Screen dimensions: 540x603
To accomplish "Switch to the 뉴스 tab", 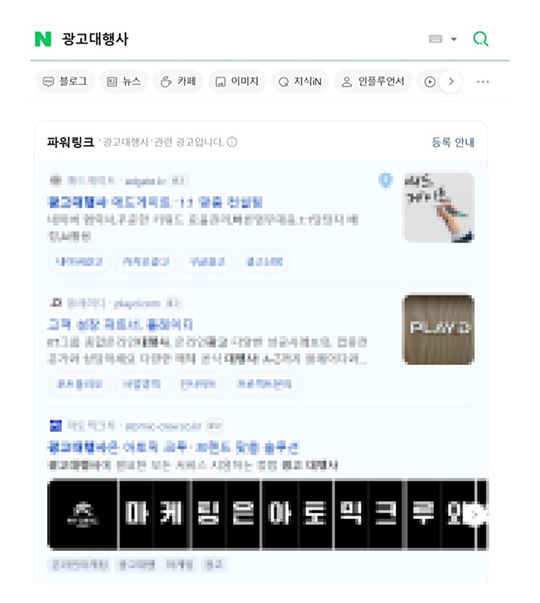I will click(x=124, y=82).
